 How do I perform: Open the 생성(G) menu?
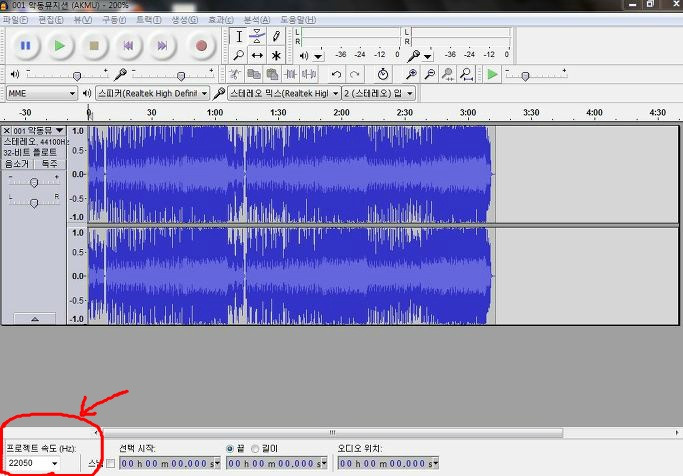pyautogui.click(x=185, y=20)
